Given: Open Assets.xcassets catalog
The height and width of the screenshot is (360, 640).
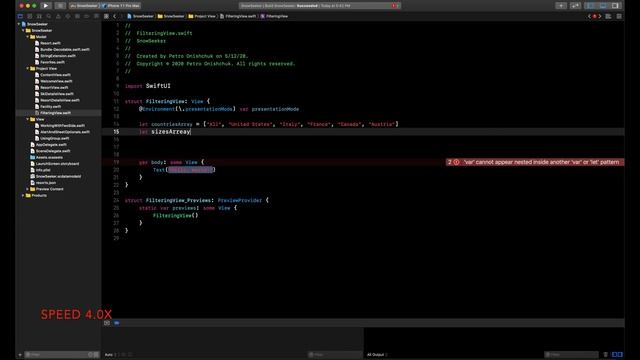Looking at the screenshot, I should click(x=47, y=157).
